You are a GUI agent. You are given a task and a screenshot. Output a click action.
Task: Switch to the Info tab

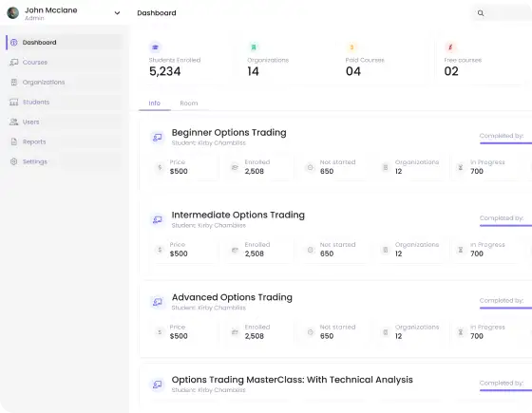154,103
